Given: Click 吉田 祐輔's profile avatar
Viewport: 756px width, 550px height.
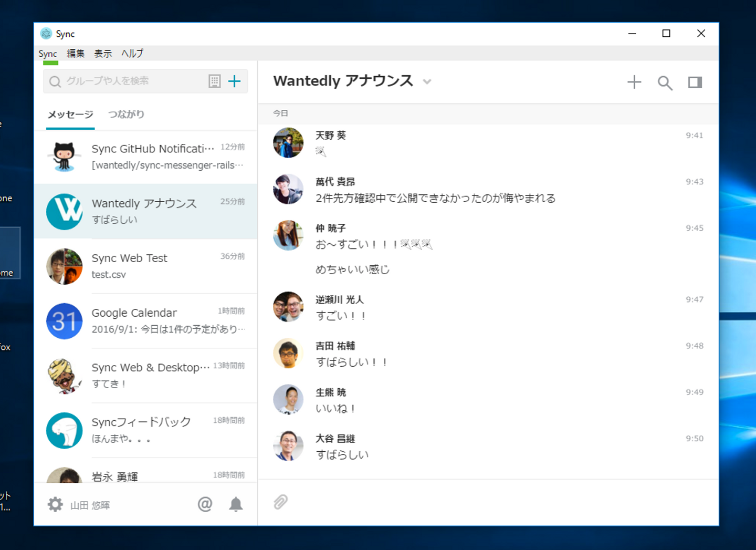Looking at the screenshot, I should pyautogui.click(x=288, y=353).
